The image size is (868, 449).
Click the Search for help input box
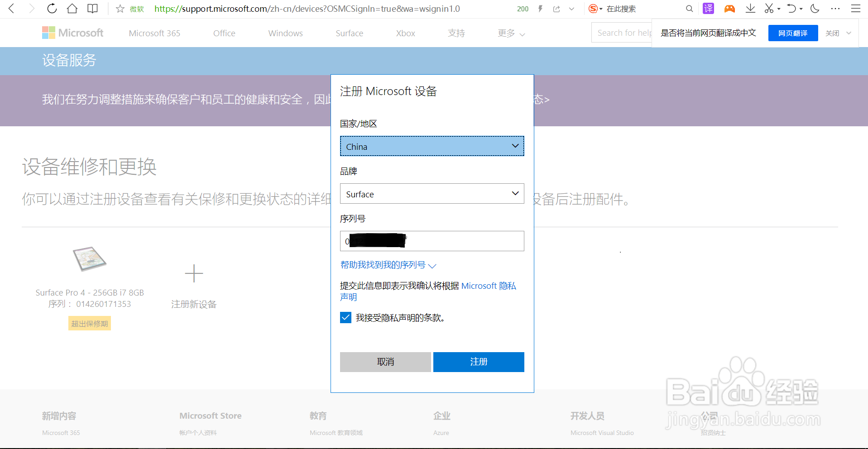pyautogui.click(x=622, y=33)
